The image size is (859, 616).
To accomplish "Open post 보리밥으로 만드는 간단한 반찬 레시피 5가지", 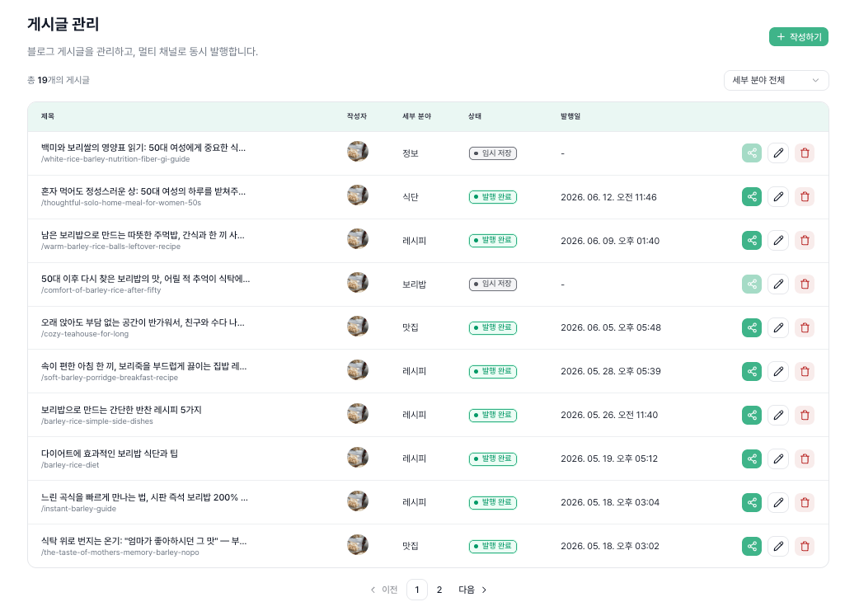I will tap(121, 409).
